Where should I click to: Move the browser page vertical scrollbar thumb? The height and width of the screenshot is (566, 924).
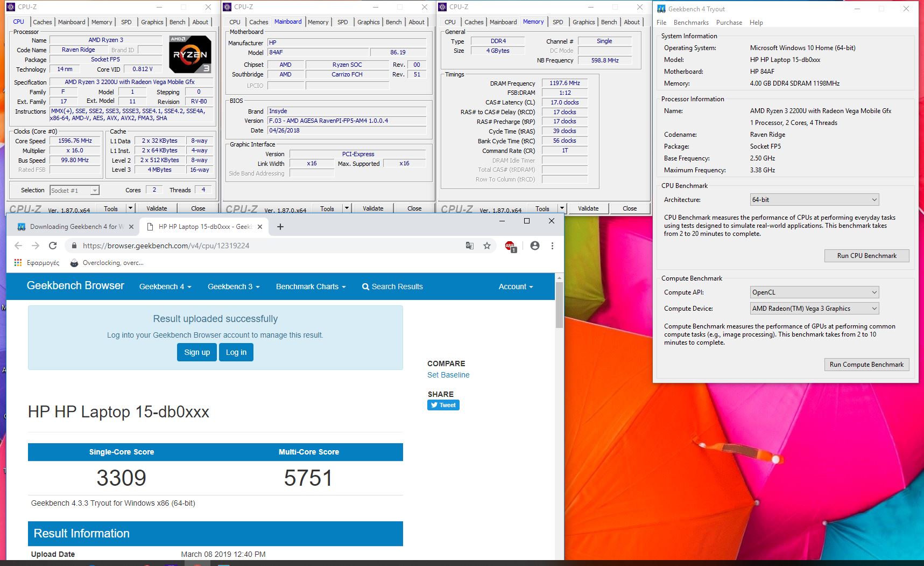tap(559, 305)
